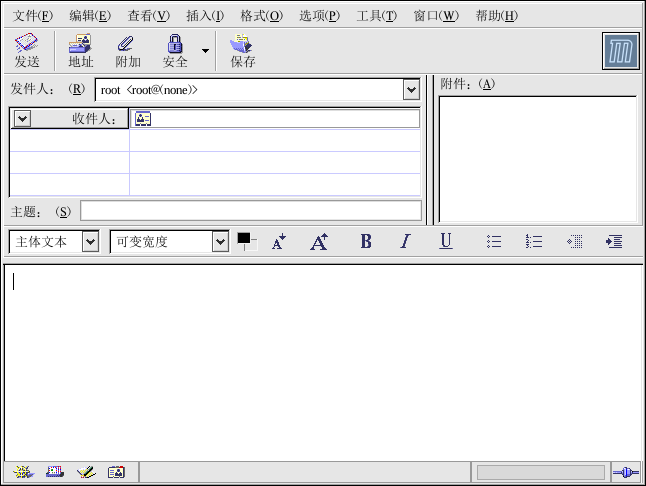The image size is (646, 486).
Task: Toggle italic formatting
Action: coord(405,242)
